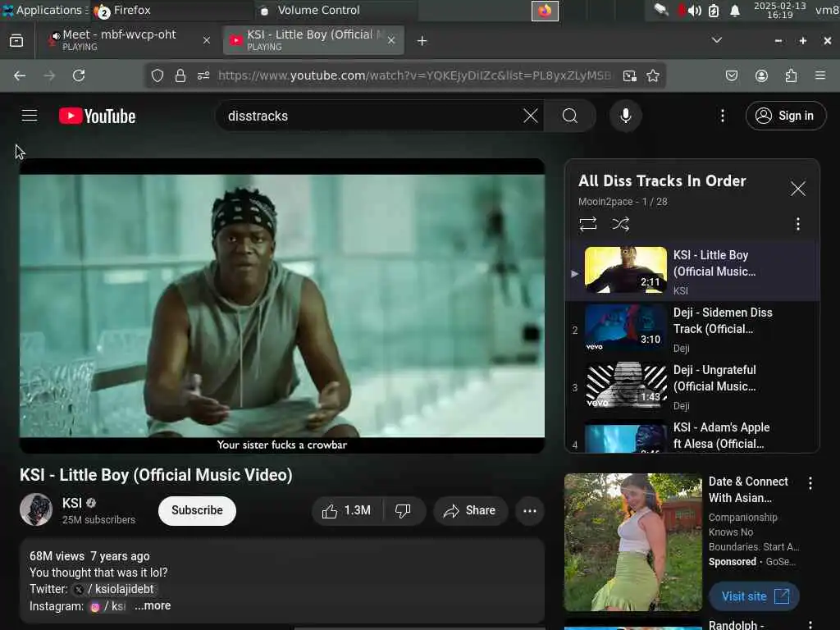This screenshot has height=630, width=840.
Task: Open Firefox View recent browsing icon
Action: tap(16, 40)
